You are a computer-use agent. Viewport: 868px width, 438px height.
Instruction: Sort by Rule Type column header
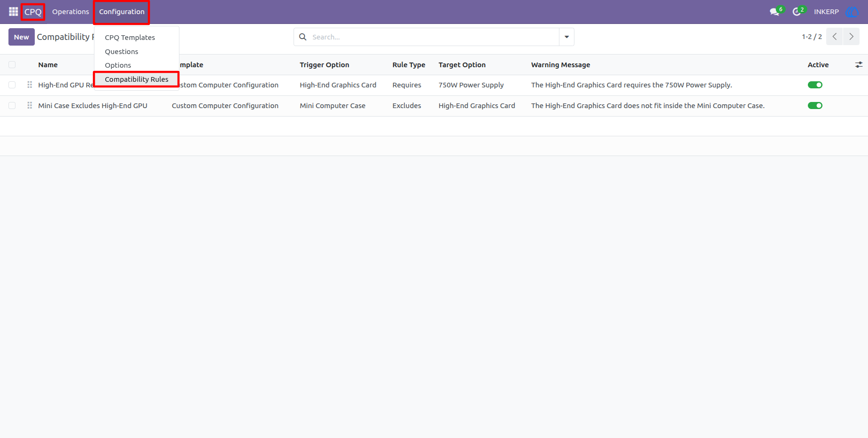pos(409,65)
